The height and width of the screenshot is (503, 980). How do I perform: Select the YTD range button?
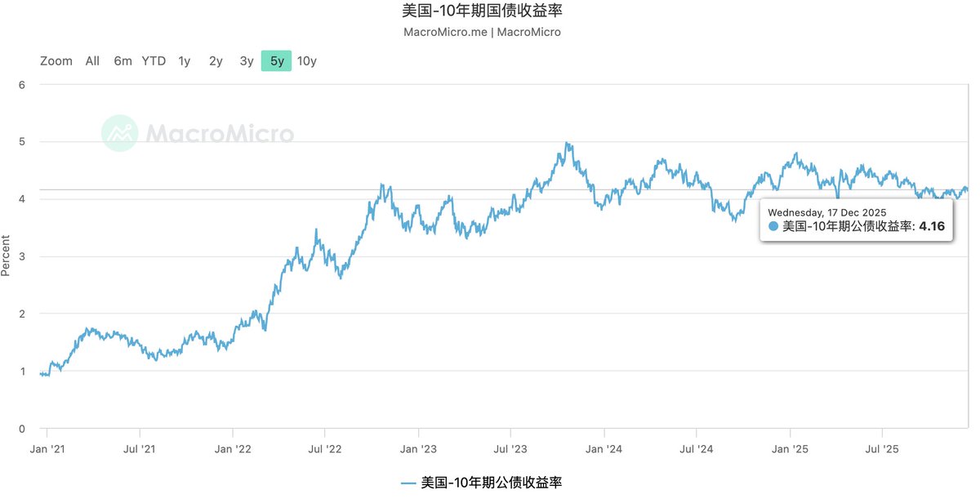pos(152,60)
